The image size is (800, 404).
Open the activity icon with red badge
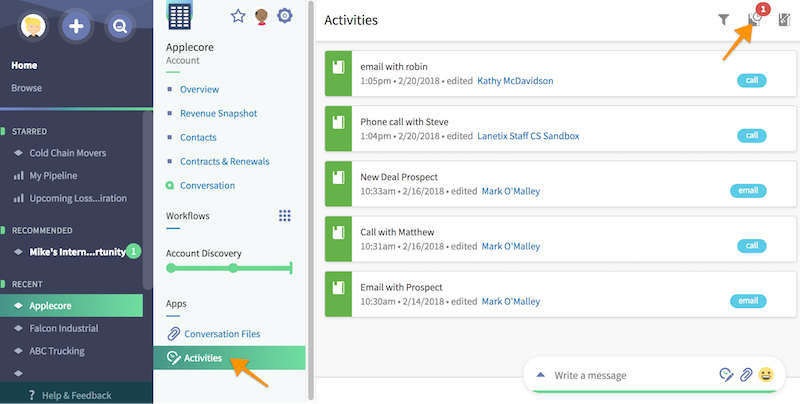(x=756, y=18)
